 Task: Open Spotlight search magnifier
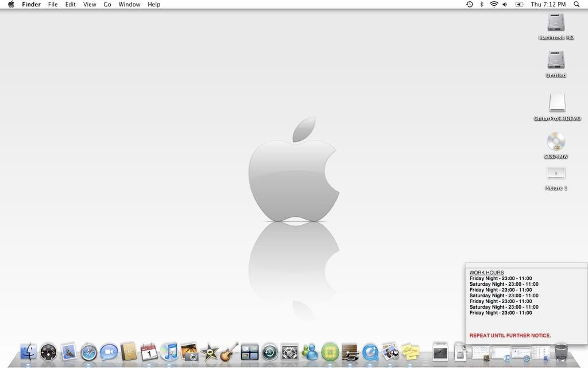[x=577, y=5]
